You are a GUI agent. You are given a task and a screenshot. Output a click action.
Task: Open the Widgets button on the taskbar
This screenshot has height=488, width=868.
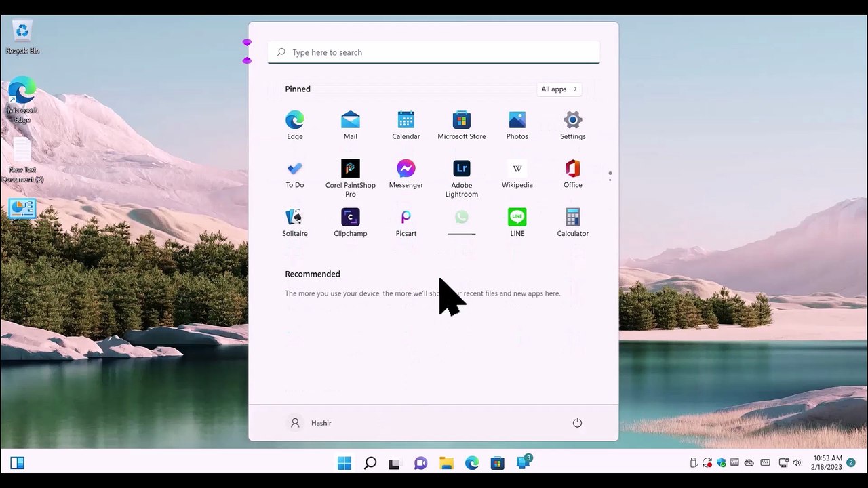(18, 463)
